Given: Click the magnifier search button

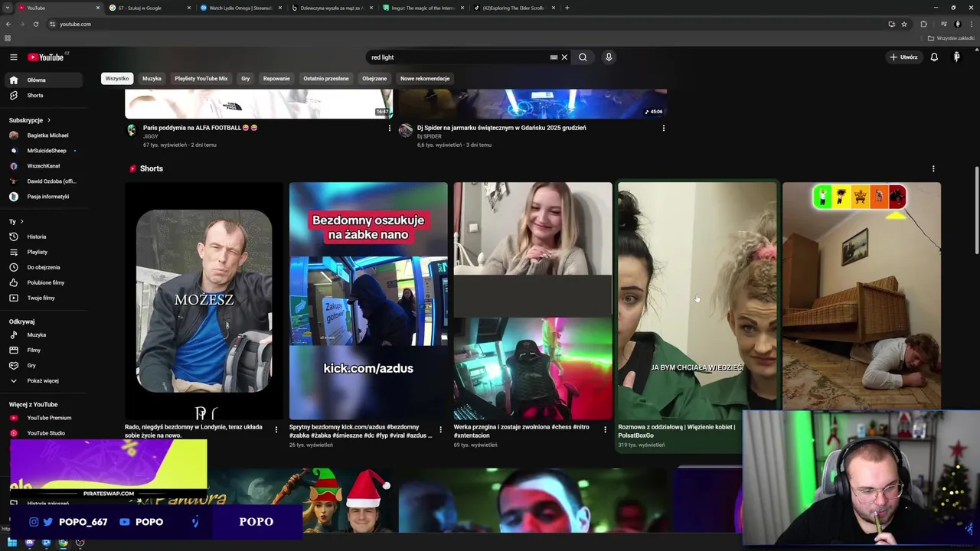Looking at the screenshot, I should pos(583,57).
